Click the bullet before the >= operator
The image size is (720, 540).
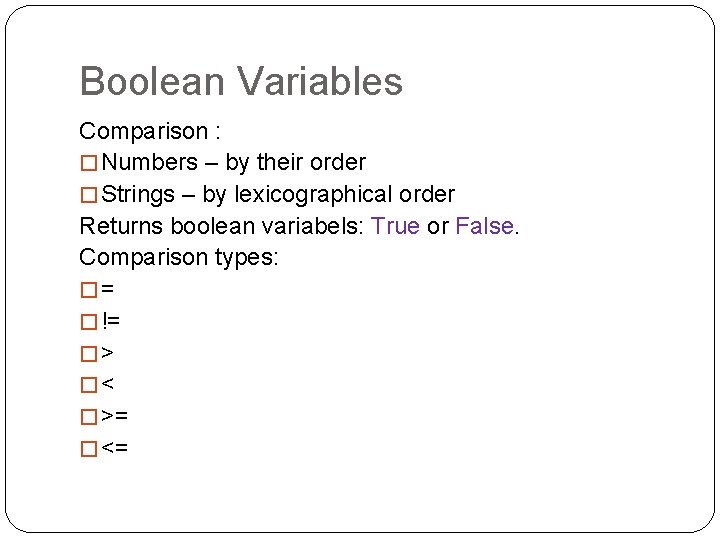[x=88, y=417]
